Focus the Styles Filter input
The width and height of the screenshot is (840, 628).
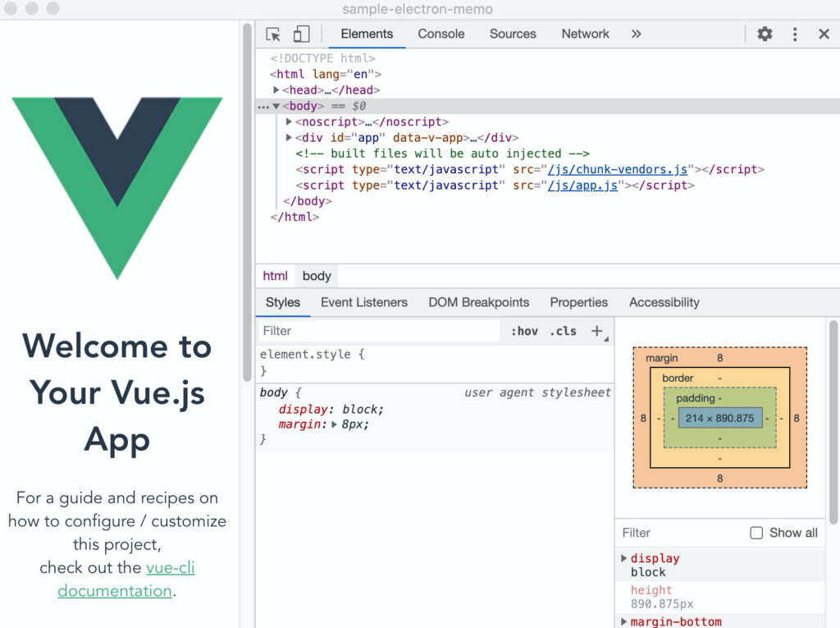coord(379,331)
